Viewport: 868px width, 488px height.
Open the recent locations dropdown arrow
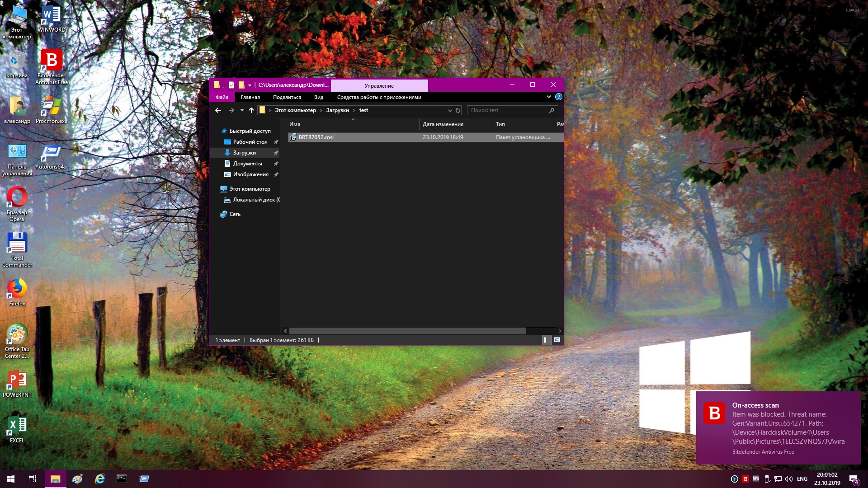pos(242,110)
